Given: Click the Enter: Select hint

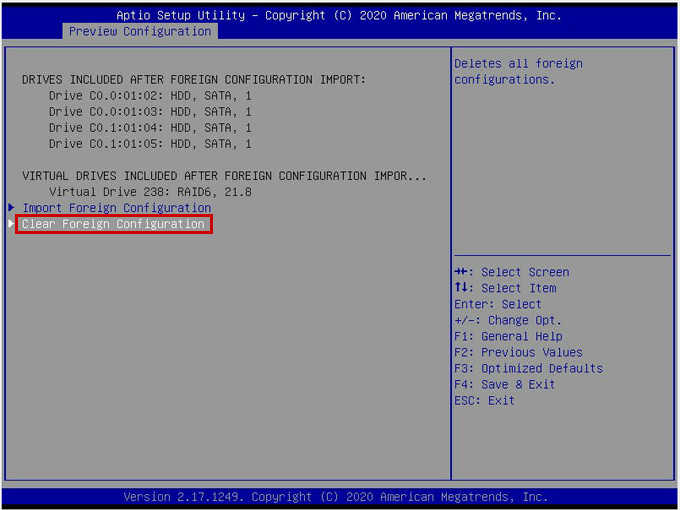Looking at the screenshot, I should click(x=497, y=304).
